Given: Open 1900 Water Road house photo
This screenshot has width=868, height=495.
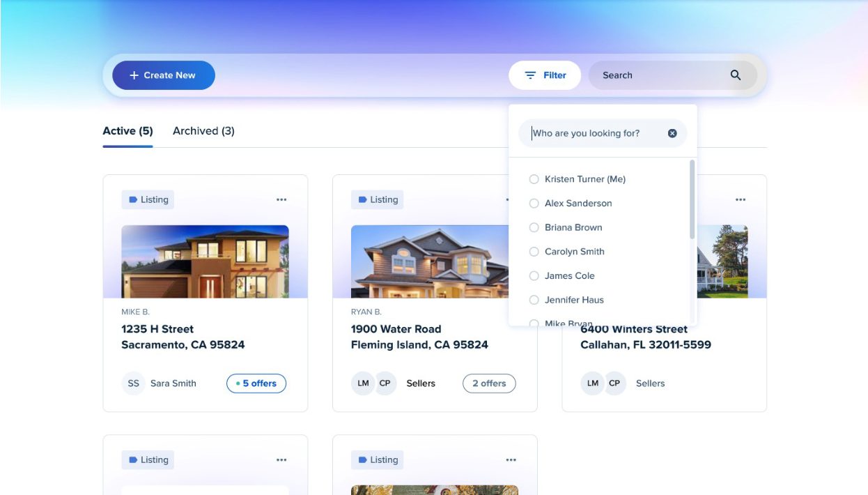Looking at the screenshot, I should 430,261.
